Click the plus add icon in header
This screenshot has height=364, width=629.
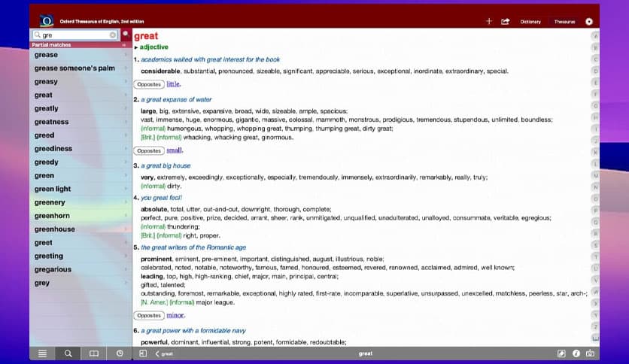coord(488,21)
